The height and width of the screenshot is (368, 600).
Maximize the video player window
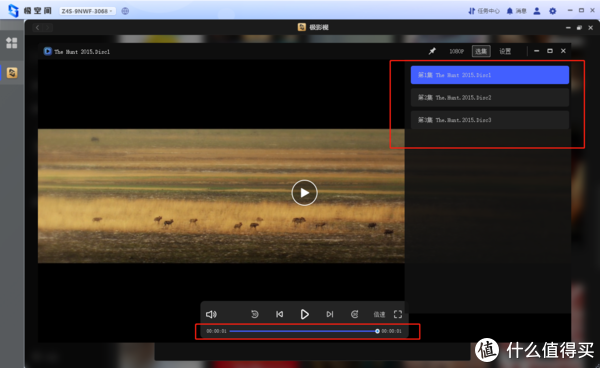click(550, 51)
